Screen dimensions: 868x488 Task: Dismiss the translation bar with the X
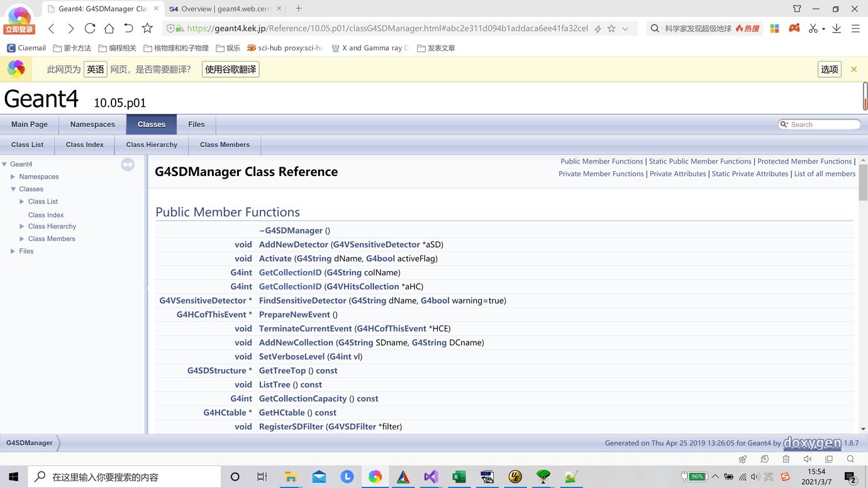coord(854,69)
